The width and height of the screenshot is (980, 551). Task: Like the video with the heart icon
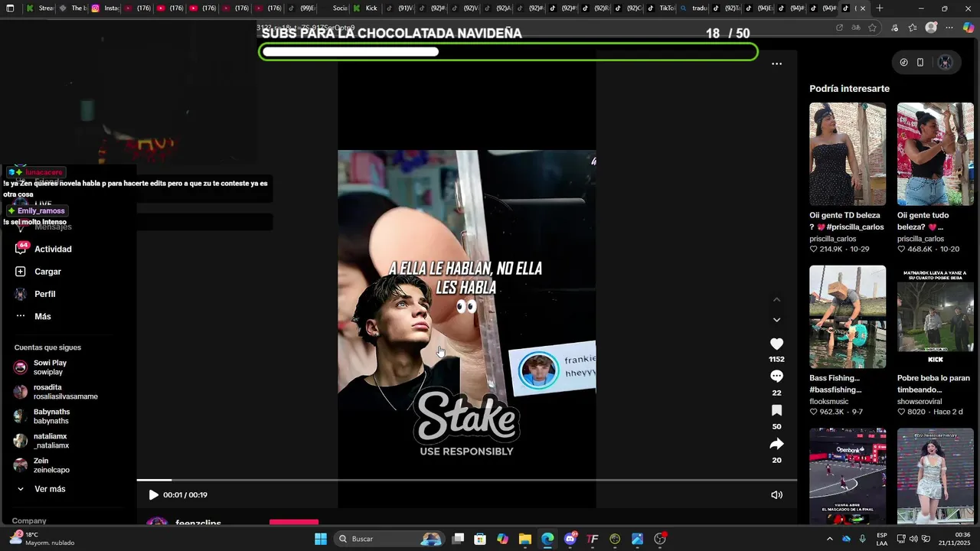click(776, 344)
